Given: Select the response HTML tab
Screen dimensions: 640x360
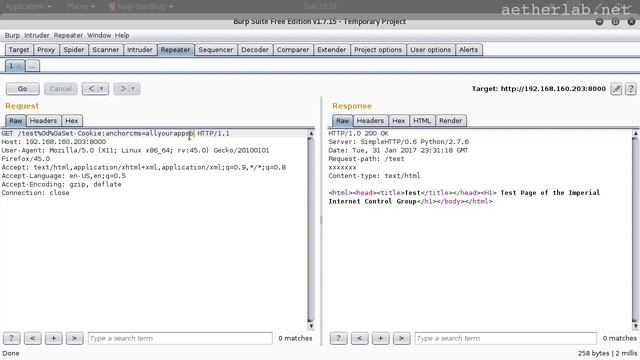Looking at the screenshot, I should pyautogui.click(x=422, y=121).
